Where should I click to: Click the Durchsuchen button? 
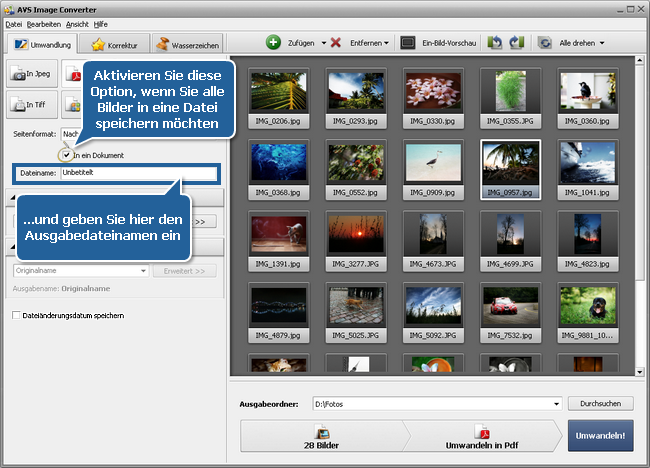600,404
